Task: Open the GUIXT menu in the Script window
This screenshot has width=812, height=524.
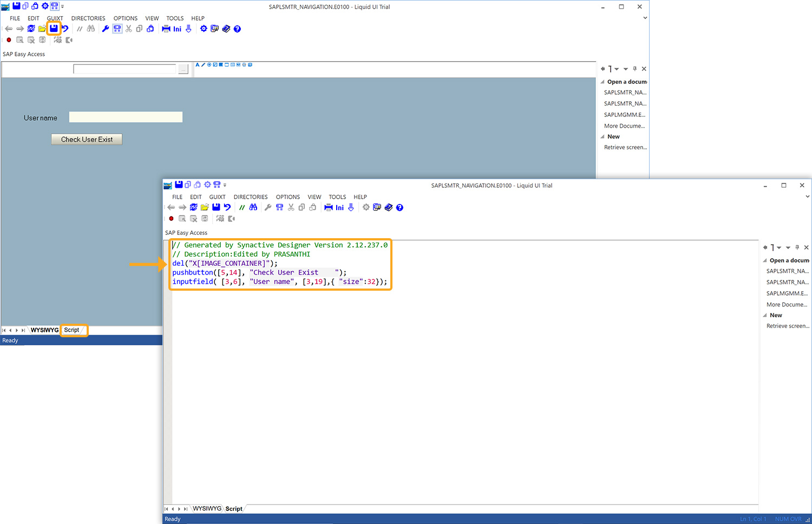Action: (x=217, y=197)
